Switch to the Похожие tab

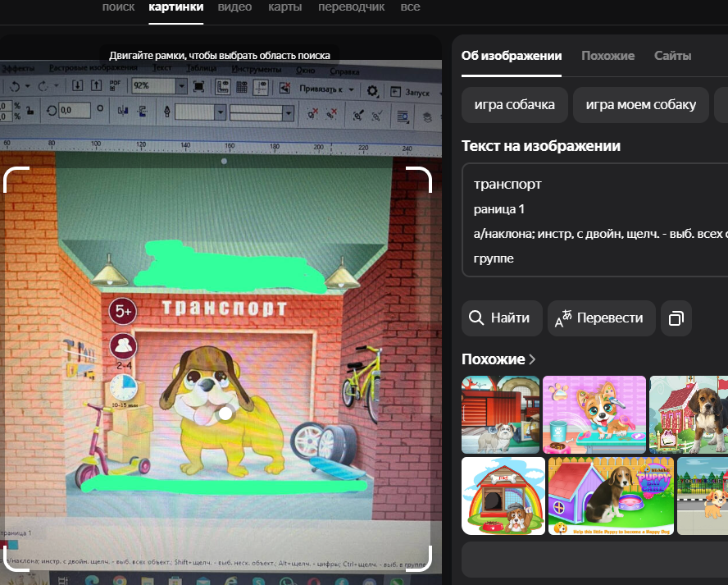[x=607, y=56]
